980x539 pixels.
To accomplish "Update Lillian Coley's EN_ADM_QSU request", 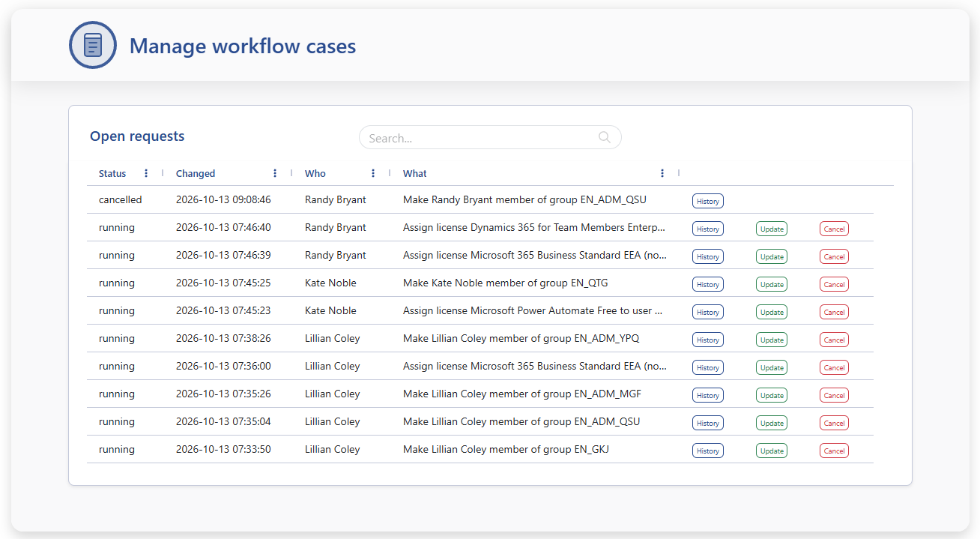I will coord(772,423).
